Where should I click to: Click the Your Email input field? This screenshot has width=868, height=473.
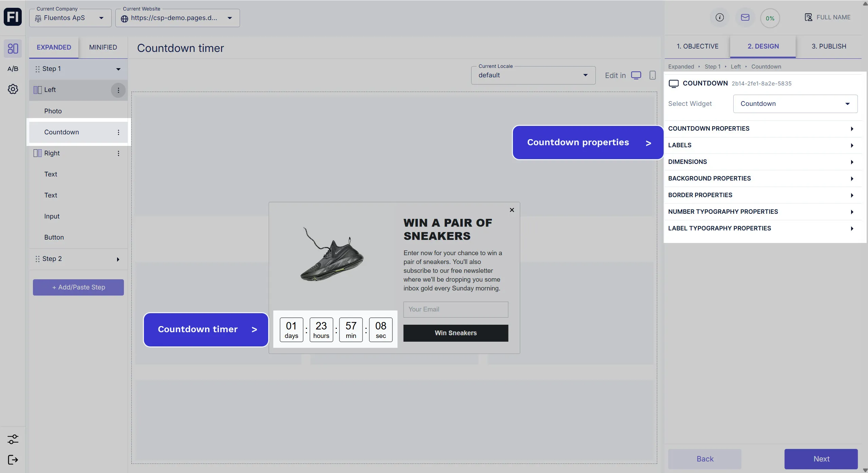[455, 309]
